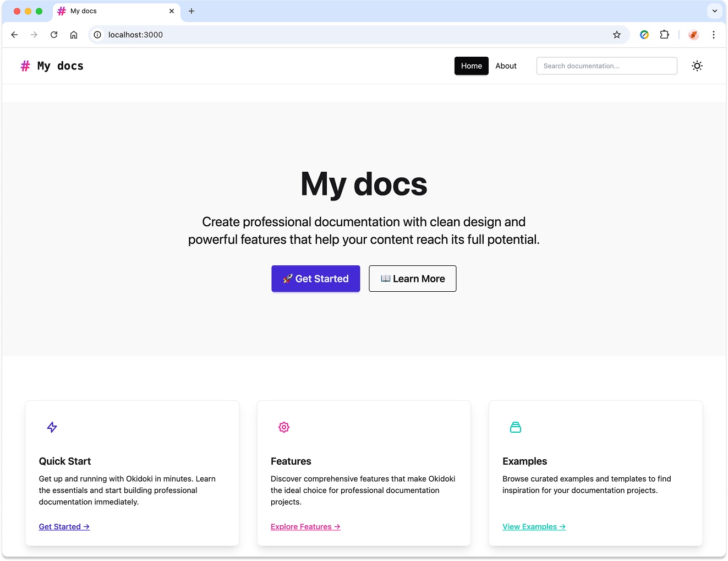
Task: Open the browser profile avatar
Action: tap(693, 35)
